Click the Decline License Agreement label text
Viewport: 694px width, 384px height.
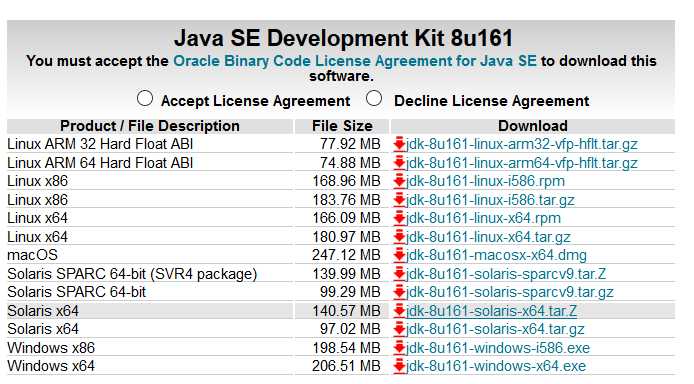(491, 101)
